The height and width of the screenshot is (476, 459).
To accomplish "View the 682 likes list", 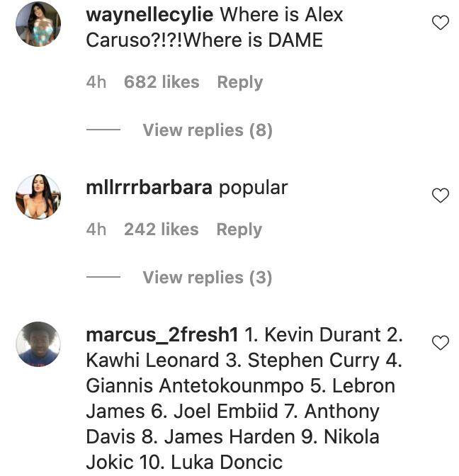I will (161, 82).
